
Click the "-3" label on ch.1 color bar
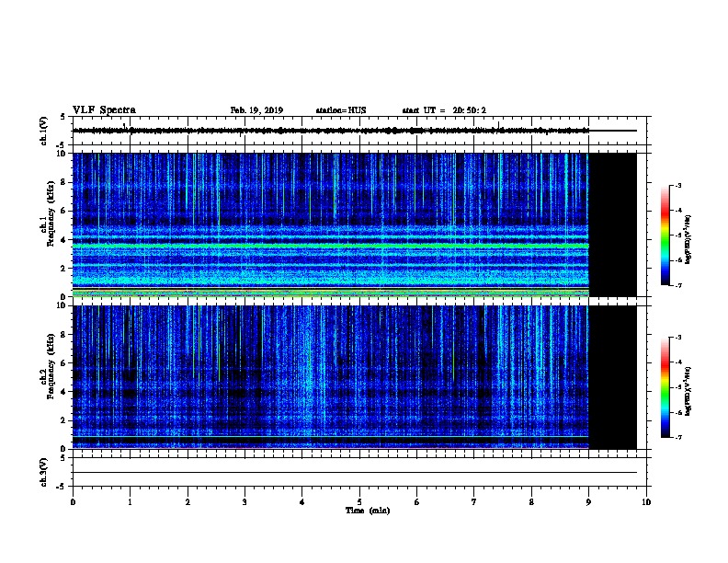pyautogui.click(x=677, y=185)
